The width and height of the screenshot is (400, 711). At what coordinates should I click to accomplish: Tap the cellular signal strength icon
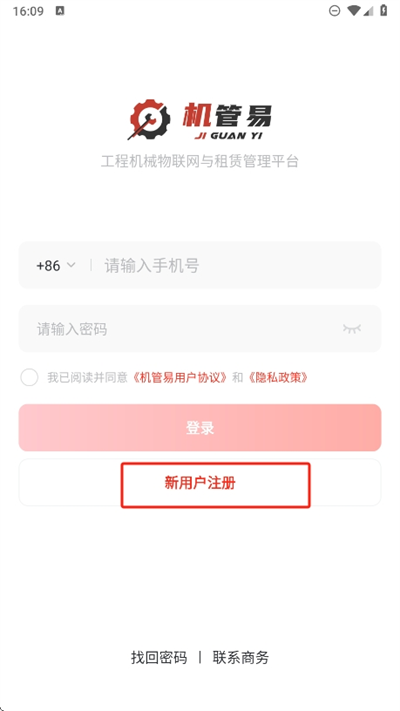pyautogui.click(x=368, y=11)
